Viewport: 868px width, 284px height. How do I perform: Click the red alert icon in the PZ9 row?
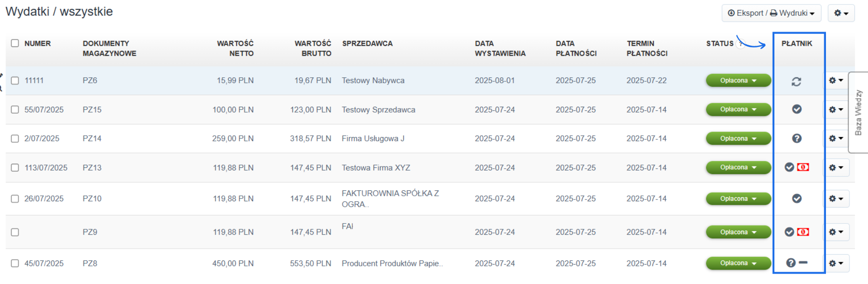804,232
